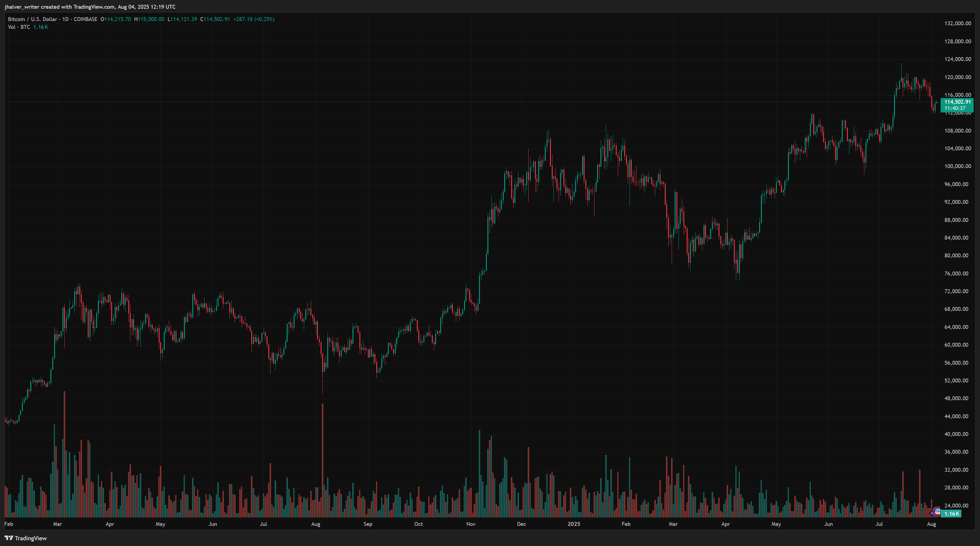Screen dimensions: 980x546
Task: Click the green 114,502.91 current price label
Action: coord(957,102)
